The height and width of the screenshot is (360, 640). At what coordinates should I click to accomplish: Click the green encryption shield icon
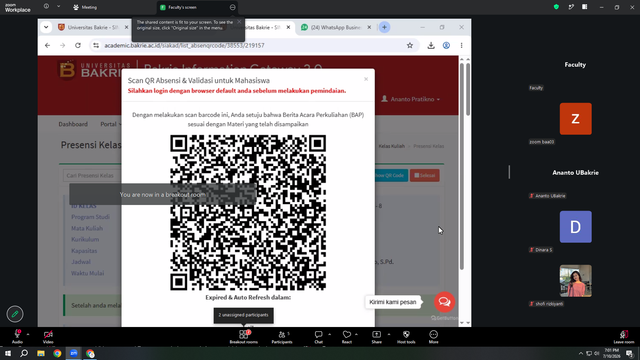[x=556, y=7]
